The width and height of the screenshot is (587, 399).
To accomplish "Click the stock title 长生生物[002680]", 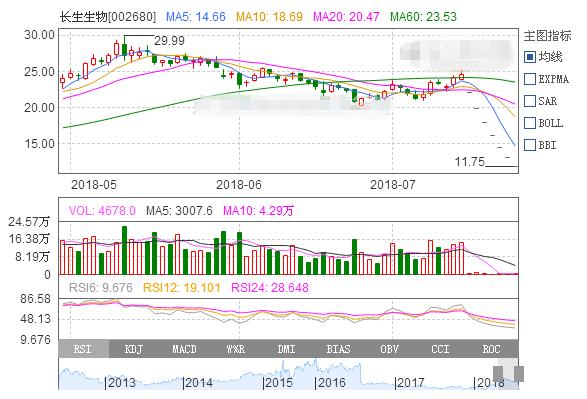I will pos(108,17).
